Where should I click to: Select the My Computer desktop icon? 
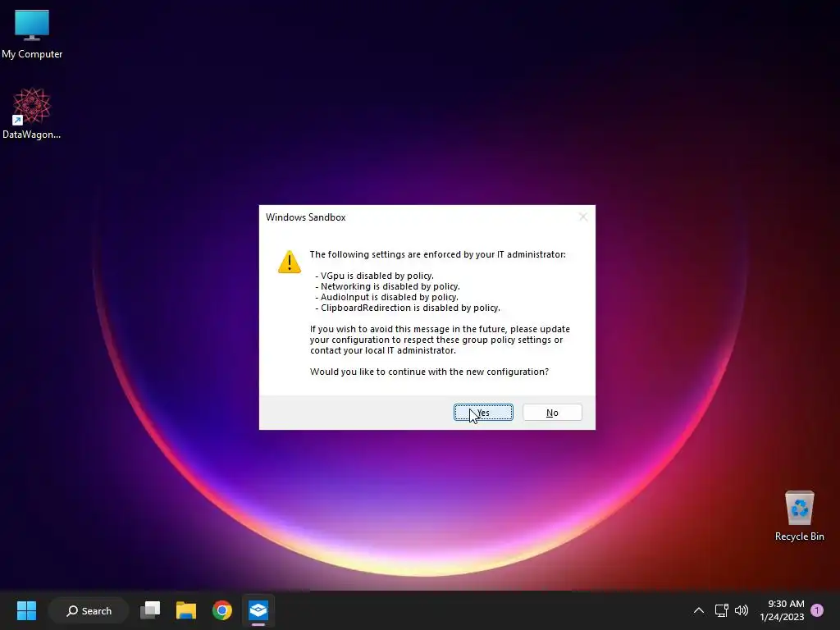pyautogui.click(x=32, y=34)
